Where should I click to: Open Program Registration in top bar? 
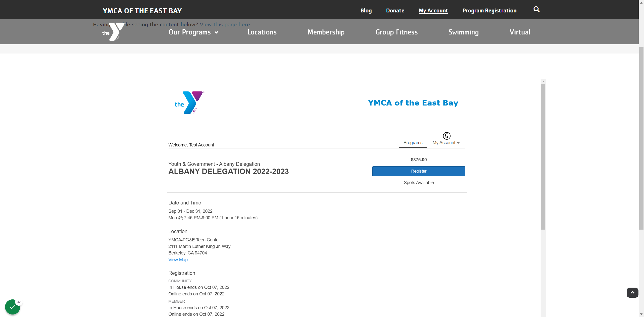click(489, 11)
